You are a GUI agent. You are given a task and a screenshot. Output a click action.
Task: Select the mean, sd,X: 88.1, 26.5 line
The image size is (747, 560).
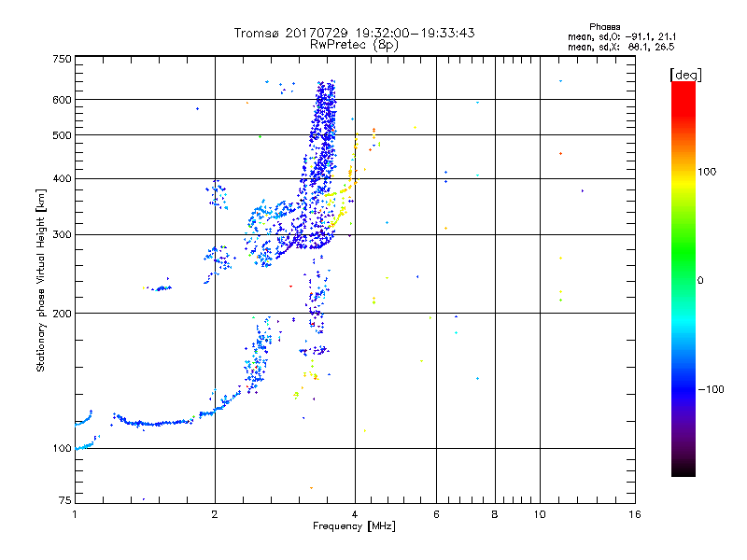pos(621,47)
